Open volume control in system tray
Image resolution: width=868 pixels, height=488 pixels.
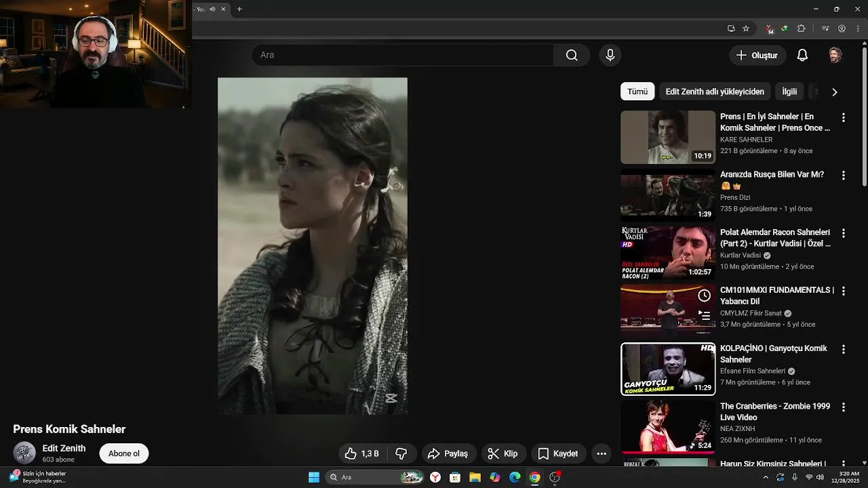(x=821, y=477)
